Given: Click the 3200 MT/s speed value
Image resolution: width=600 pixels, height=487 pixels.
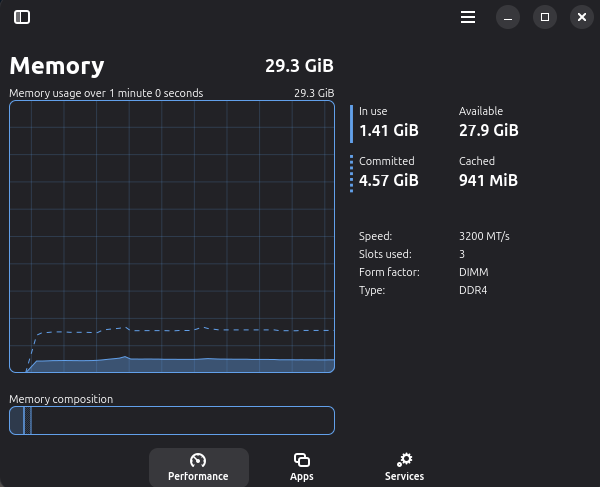Looking at the screenshot, I should (484, 237).
